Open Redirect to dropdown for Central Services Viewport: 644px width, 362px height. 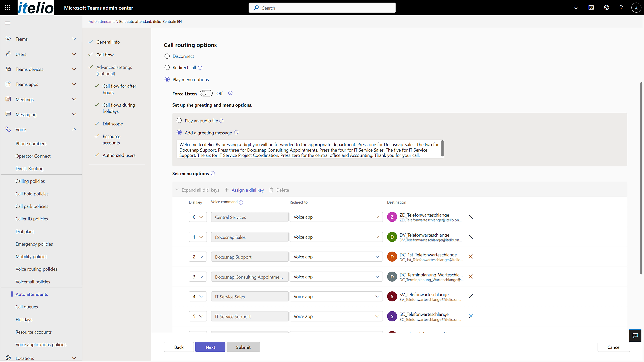point(336,217)
